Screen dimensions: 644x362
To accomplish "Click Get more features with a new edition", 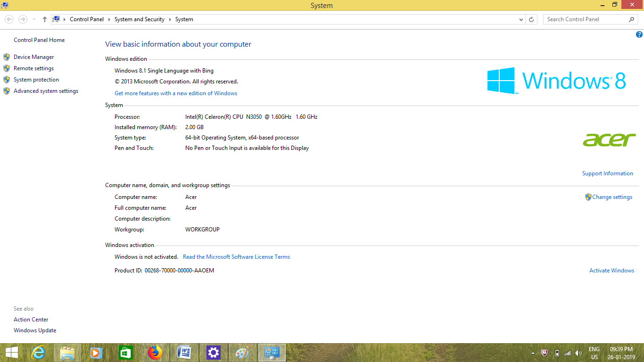I will coord(176,93).
